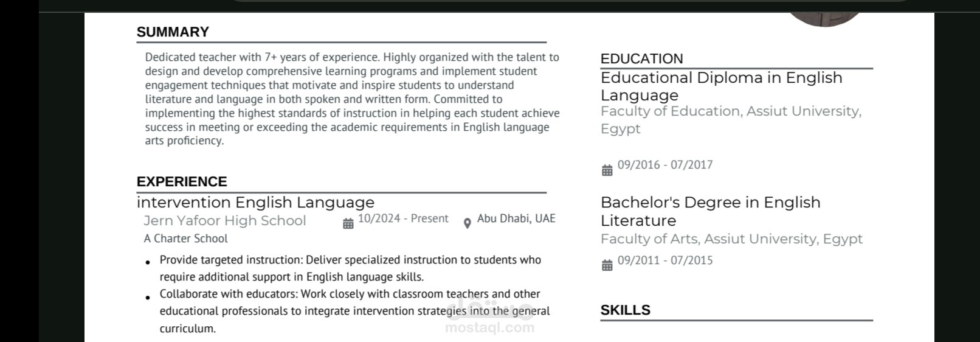
Task: Click the Jern Yafoor High School name
Action: coord(225,221)
